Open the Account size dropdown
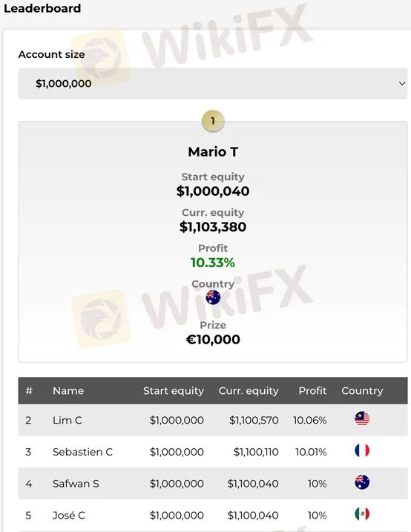411x532 pixels. coord(213,83)
